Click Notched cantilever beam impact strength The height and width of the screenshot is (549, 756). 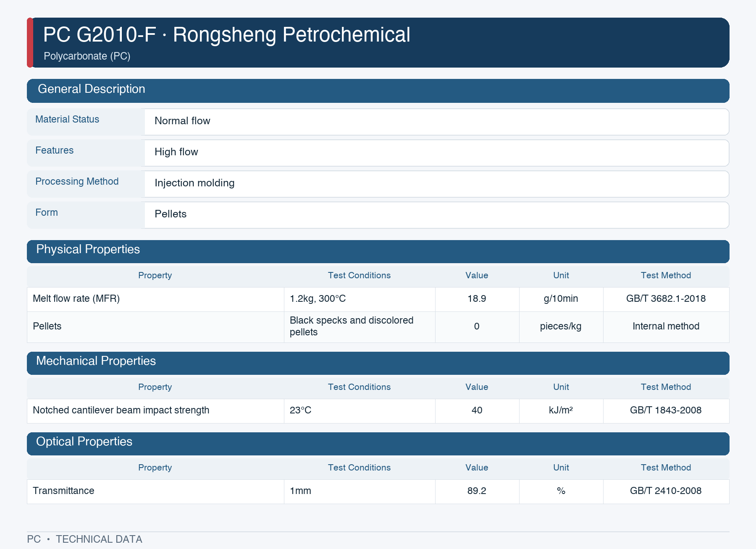pos(155,410)
